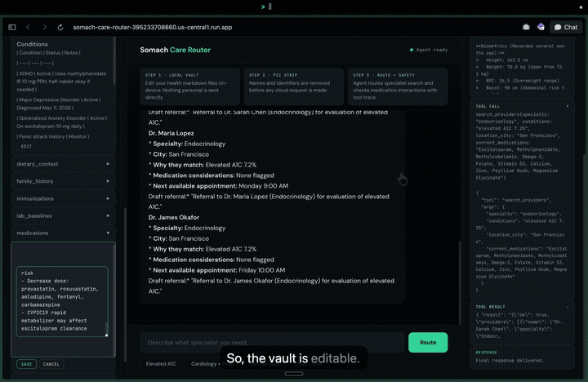Click the Dr. Maria Lopez heading
This screenshot has width=588, height=382.
171,133
